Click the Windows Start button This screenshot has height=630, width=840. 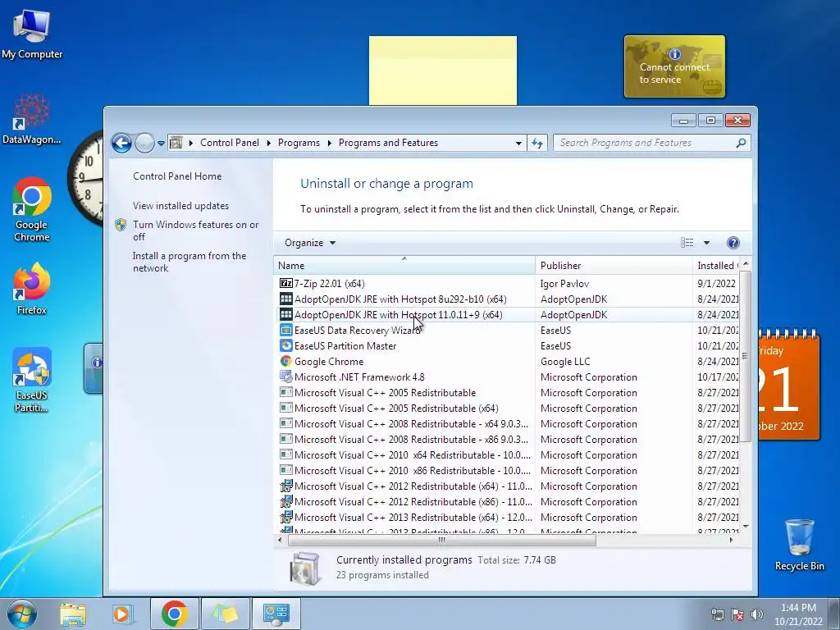22,614
